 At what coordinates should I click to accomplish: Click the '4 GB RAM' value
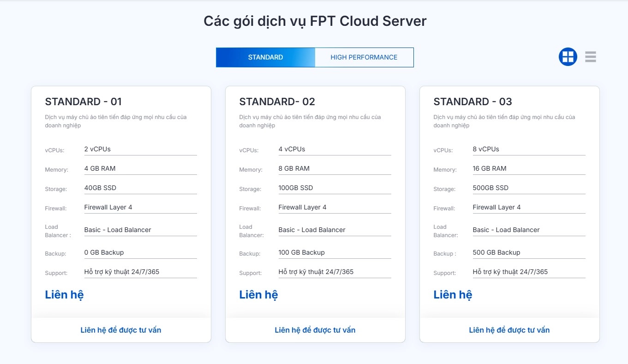point(100,168)
